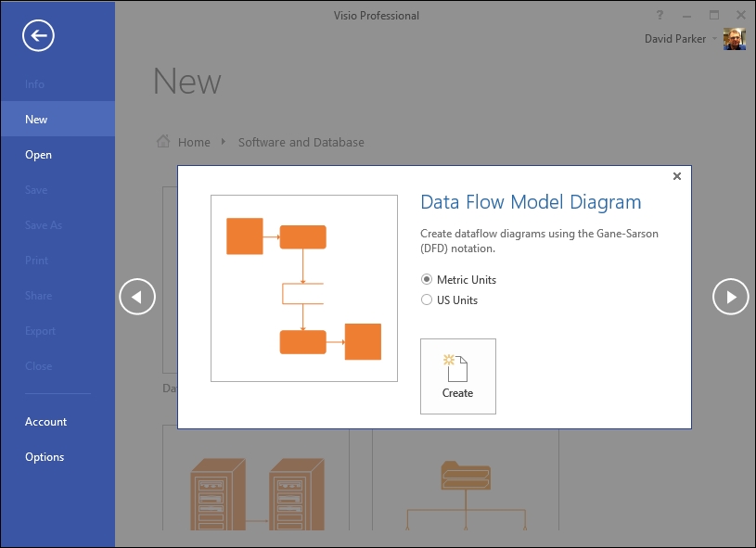Click the back arrow to exit backstage
The width and height of the screenshot is (756, 548).
click(36, 35)
